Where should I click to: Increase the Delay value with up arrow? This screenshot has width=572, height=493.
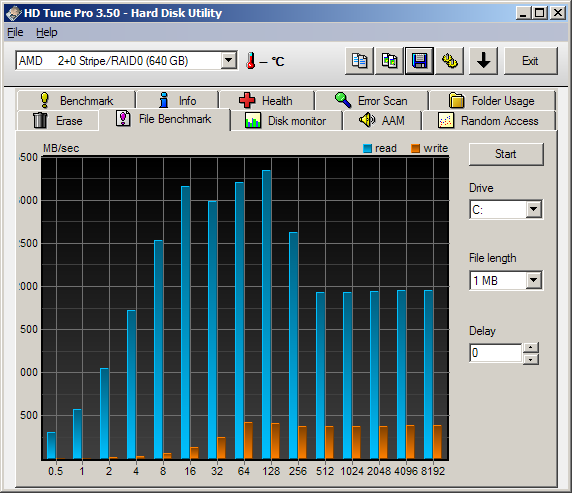tap(531, 347)
